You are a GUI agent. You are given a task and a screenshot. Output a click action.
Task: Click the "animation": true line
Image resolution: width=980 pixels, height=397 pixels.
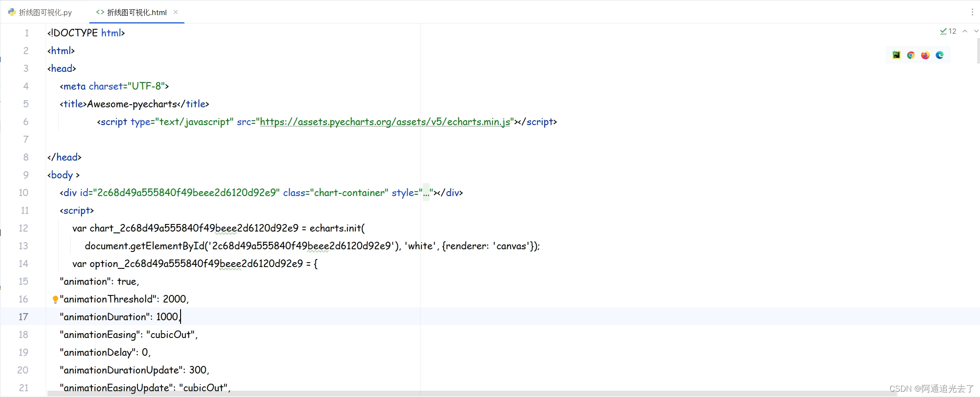[99, 281]
